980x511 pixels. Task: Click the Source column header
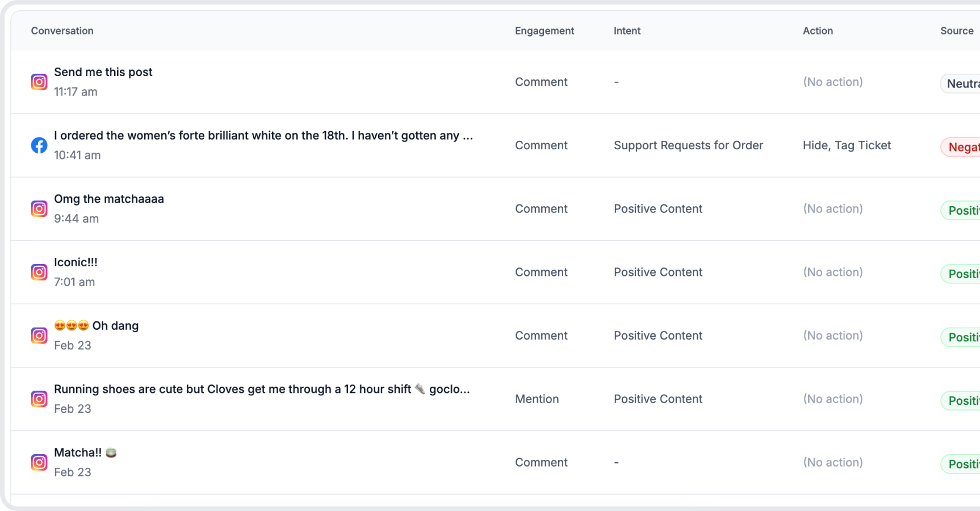956,31
